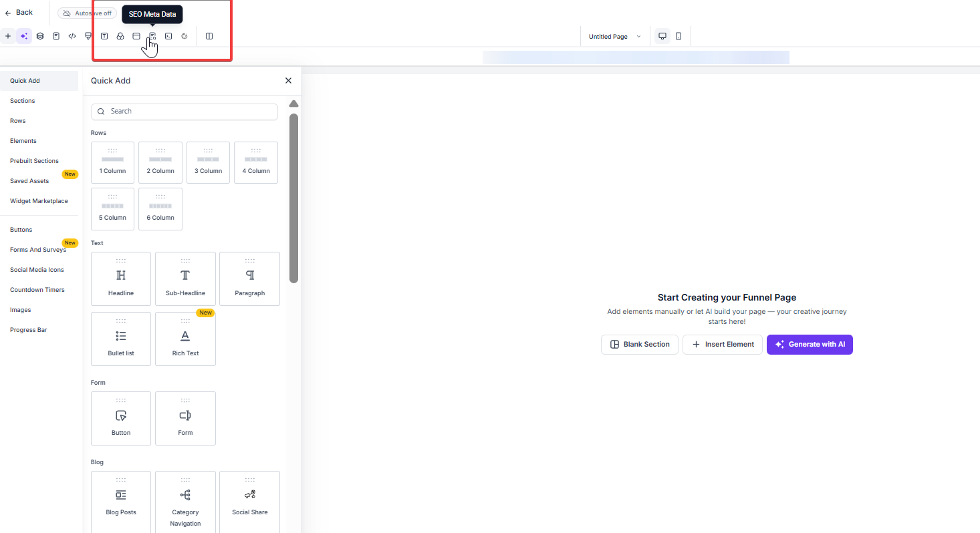
Task: Click the overlapping circles color icon
Action: coord(120,36)
